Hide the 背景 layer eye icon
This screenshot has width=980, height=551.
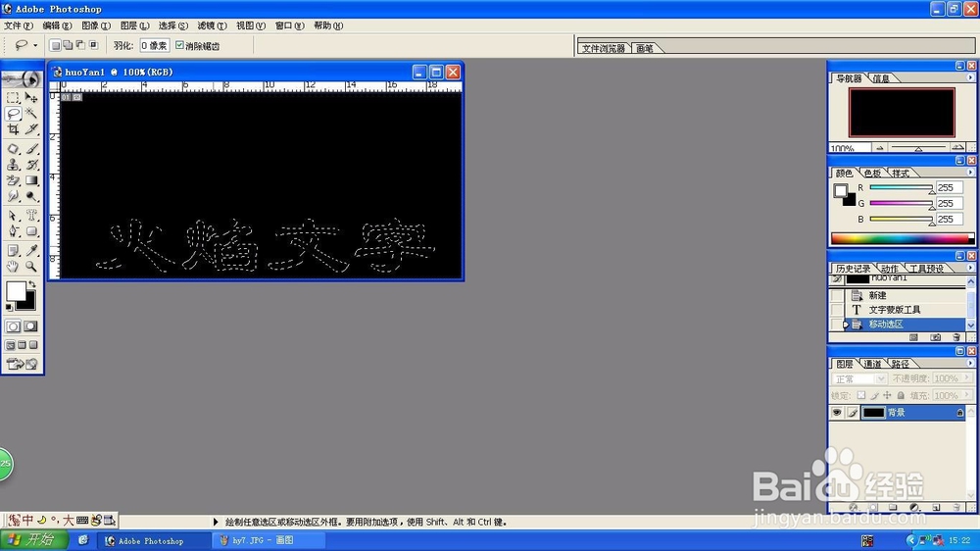836,412
